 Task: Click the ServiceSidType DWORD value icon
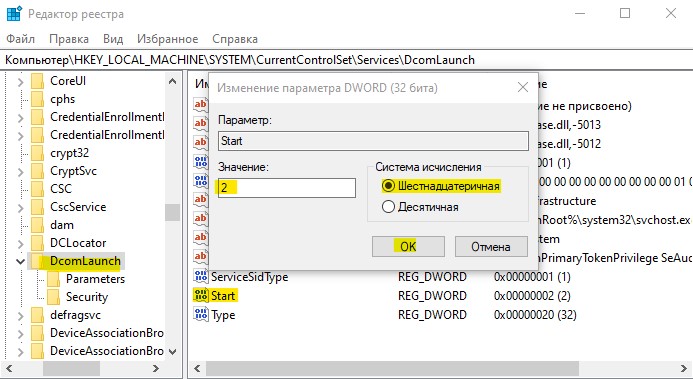tap(201, 276)
